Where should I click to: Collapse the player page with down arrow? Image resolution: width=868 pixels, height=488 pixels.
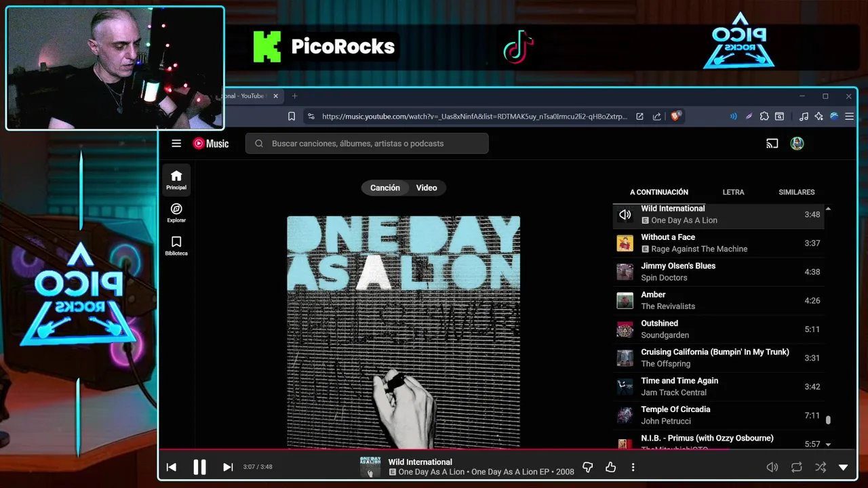pos(844,467)
